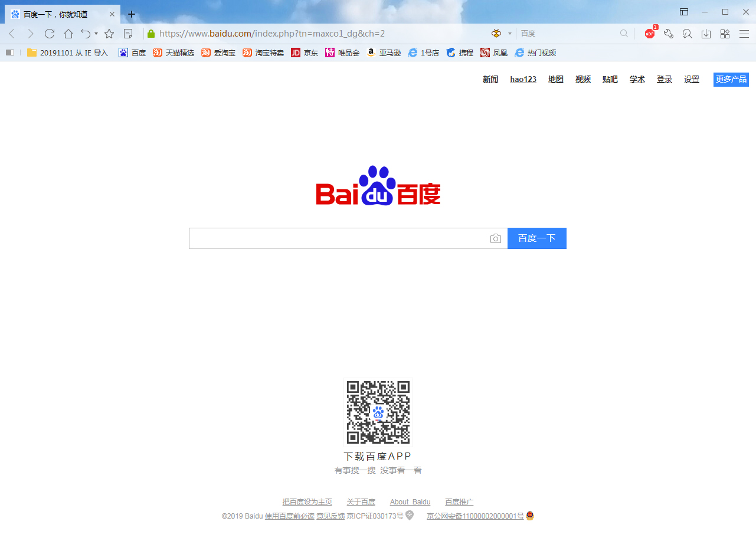The image size is (756, 554).
Task: Expand the undo history dropdown arrow
Action: [96, 34]
